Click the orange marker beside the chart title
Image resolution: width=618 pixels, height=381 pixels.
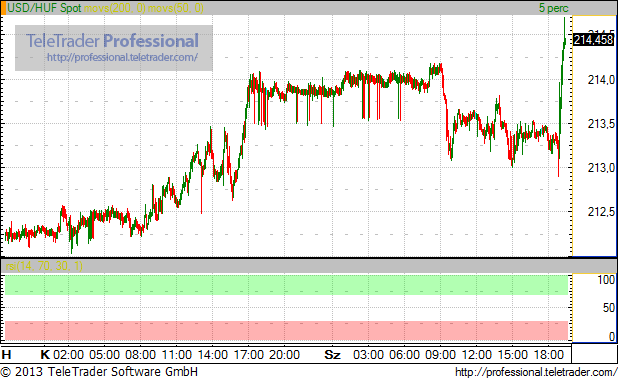tap(4, 8)
